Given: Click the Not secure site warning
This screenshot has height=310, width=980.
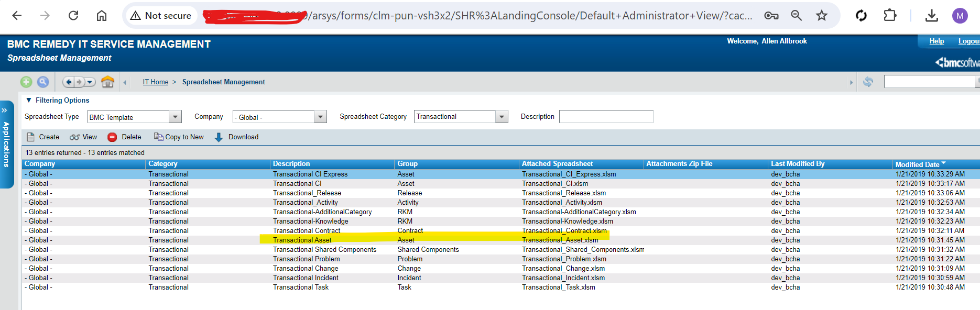Looking at the screenshot, I should [x=160, y=16].
